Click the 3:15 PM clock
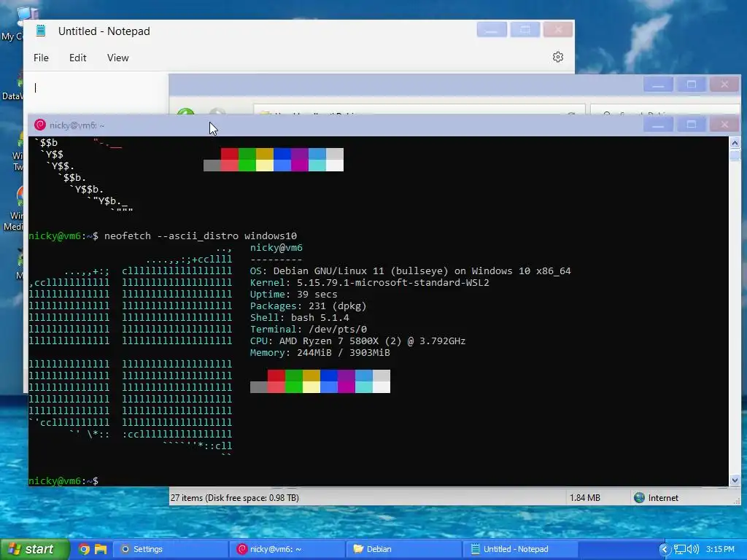The image size is (747, 560). point(720,549)
